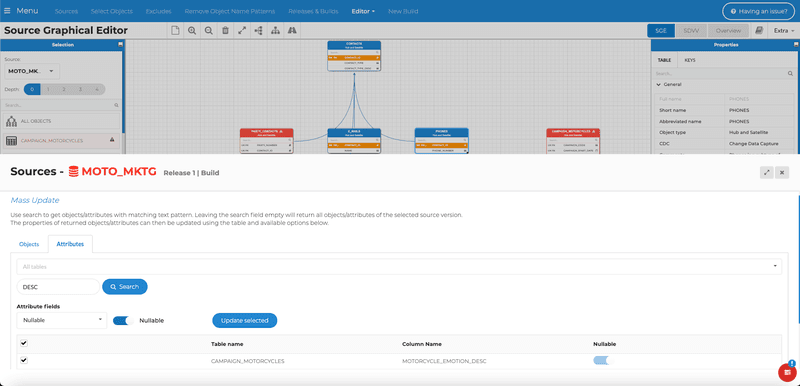Click the Having an issue? button
This screenshot has width=800, height=386.
(x=759, y=11)
